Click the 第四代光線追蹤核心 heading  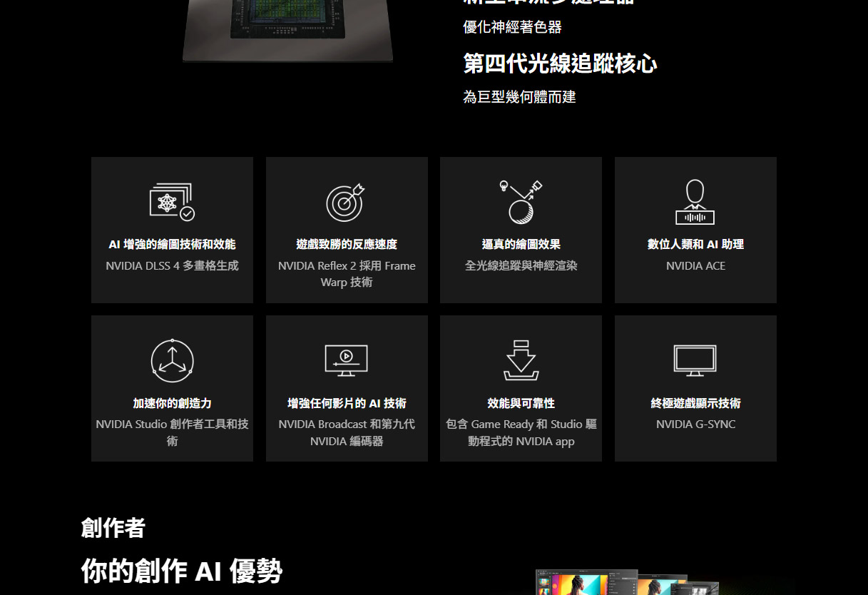pos(560,63)
